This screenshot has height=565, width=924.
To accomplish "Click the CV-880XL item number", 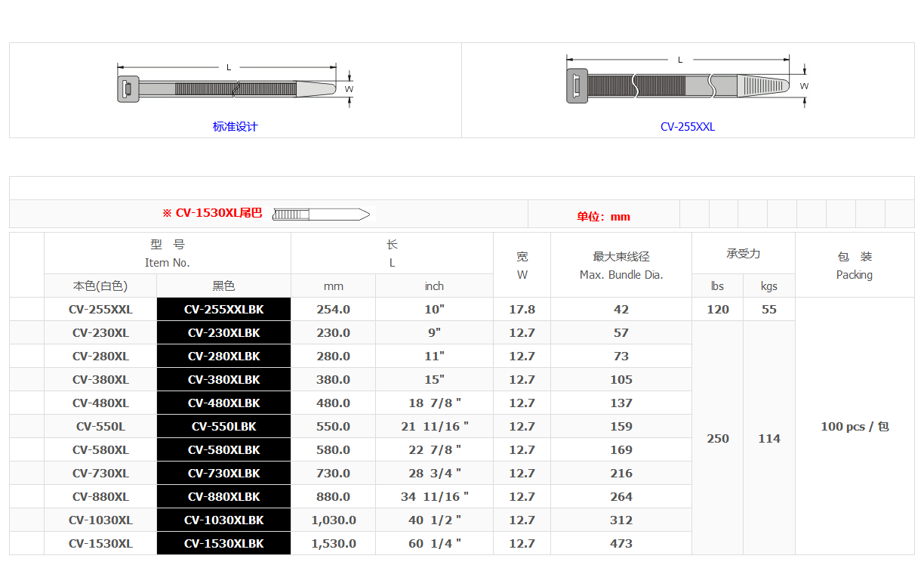I will [100, 496].
